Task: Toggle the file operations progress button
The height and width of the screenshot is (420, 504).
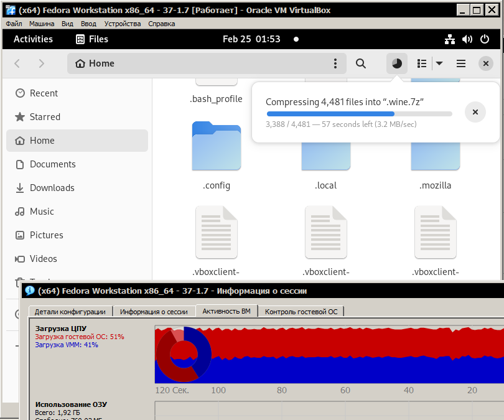Action: coord(397,63)
